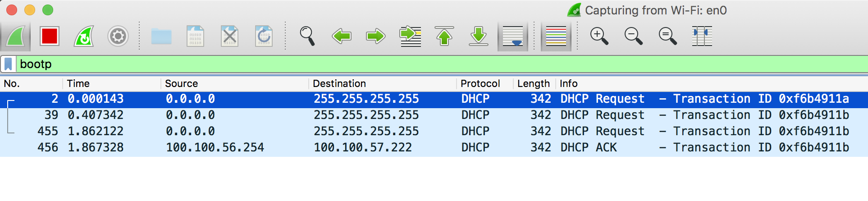
Task: Click the yellow minimize window button
Action: (x=30, y=10)
